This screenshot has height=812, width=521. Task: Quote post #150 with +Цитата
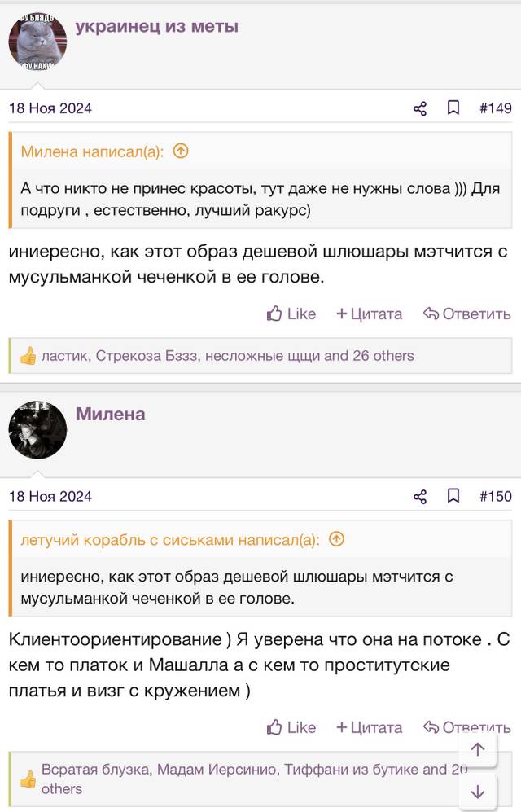[x=369, y=727]
